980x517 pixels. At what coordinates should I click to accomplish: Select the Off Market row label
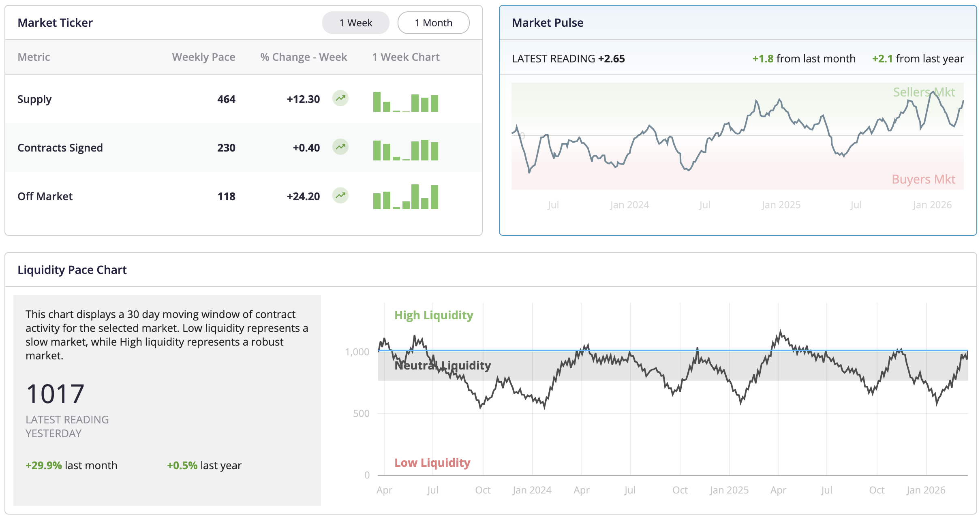45,197
